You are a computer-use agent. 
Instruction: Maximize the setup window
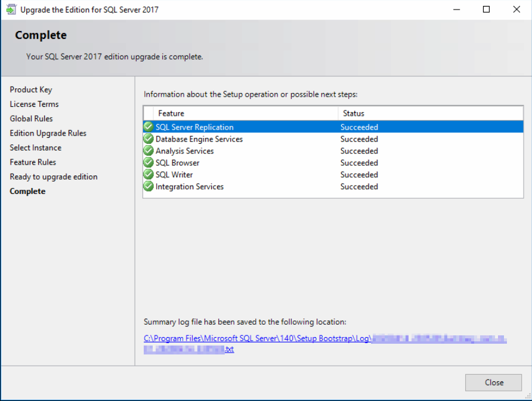[x=486, y=10]
